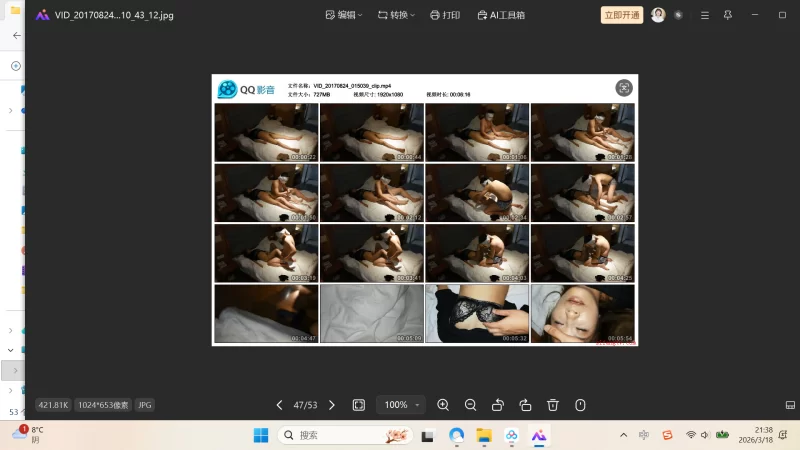Screen dimensions: 800x450
Task: Rotate the image counterclockwise
Action: coord(498,405)
